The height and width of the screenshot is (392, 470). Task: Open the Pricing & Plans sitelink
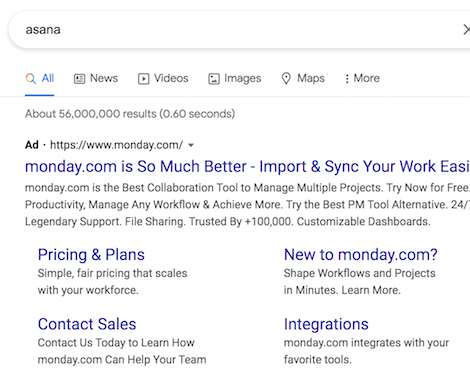[91, 255]
